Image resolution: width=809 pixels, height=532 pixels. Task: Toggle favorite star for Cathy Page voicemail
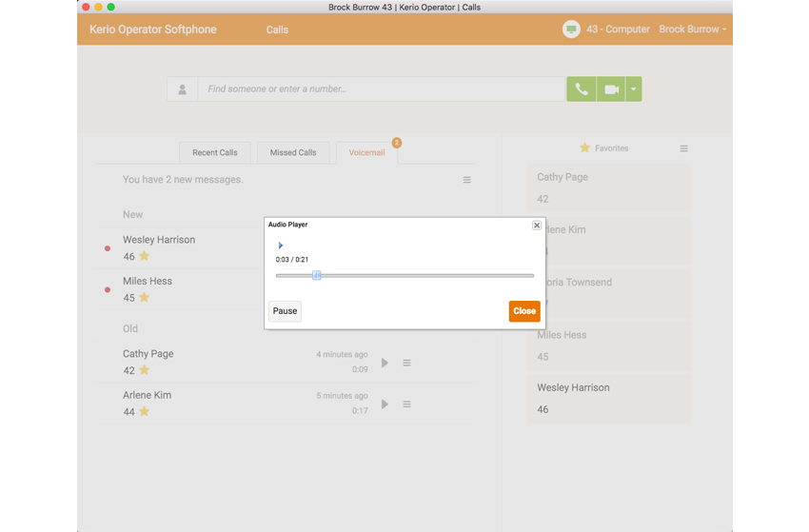click(145, 370)
